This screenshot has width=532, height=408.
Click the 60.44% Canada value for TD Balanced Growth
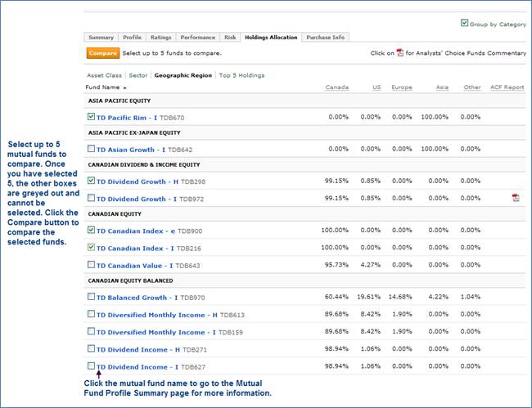(x=336, y=297)
